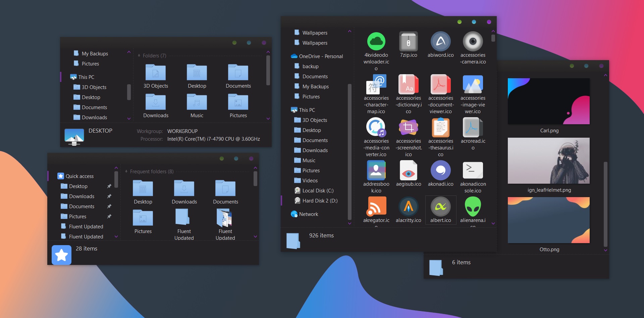The height and width of the screenshot is (318, 644).
Task: Toggle the pin beside Pictures in Quick access
Action: 109,216
